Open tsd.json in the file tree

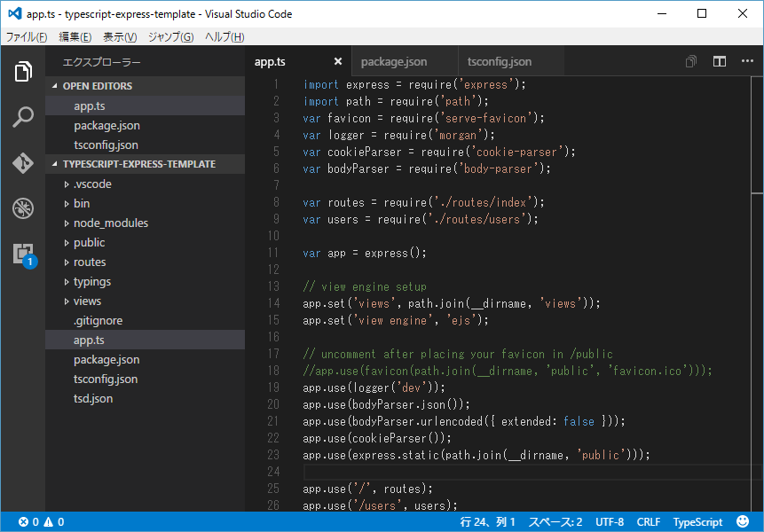(x=146, y=398)
